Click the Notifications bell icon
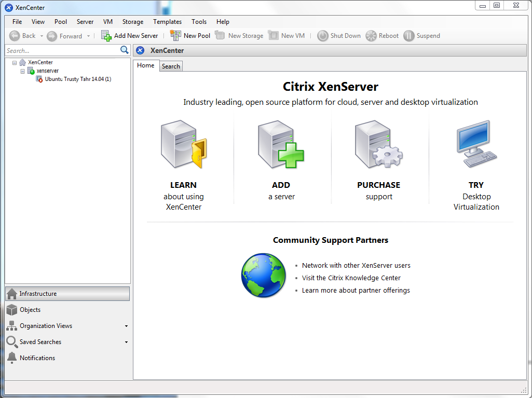 (x=12, y=358)
